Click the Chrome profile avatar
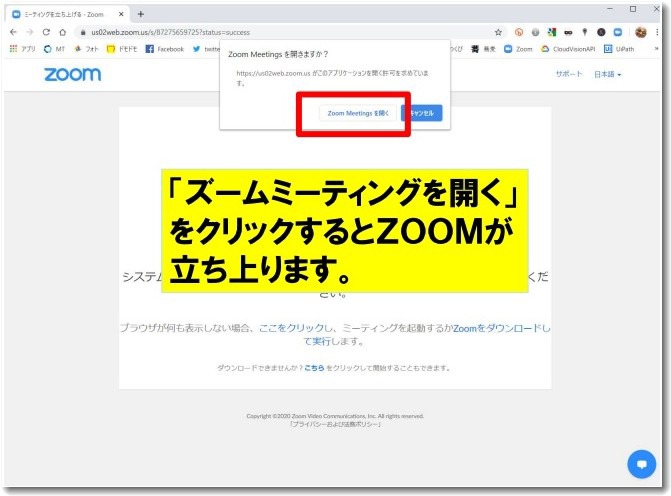The height and width of the screenshot is (496, 671). (641, 32)
